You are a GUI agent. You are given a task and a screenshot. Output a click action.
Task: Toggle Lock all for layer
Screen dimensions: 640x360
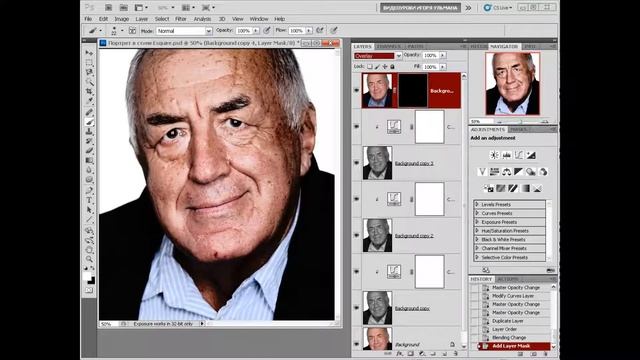click(x=392, y=67)
